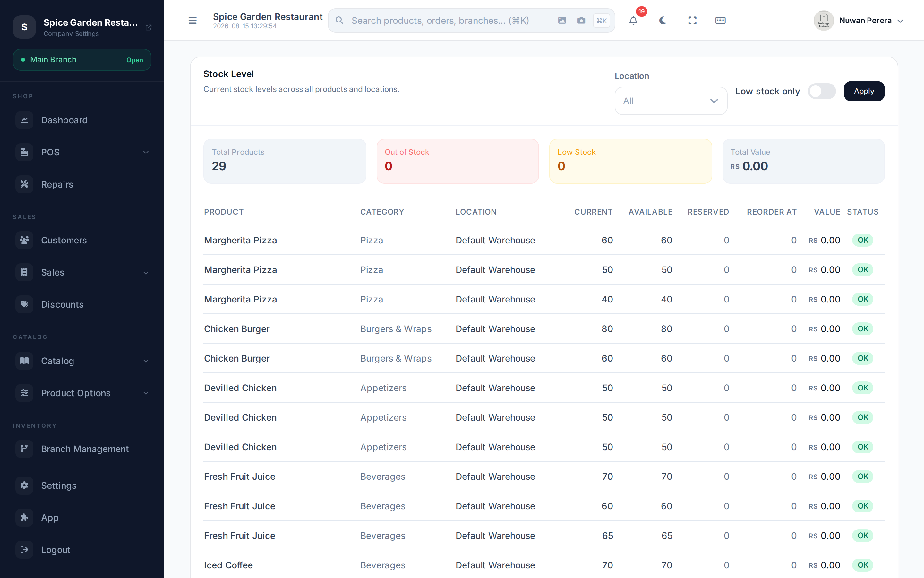
Task: Click the image search icon in search bar
Action: [x=562, y=20]
